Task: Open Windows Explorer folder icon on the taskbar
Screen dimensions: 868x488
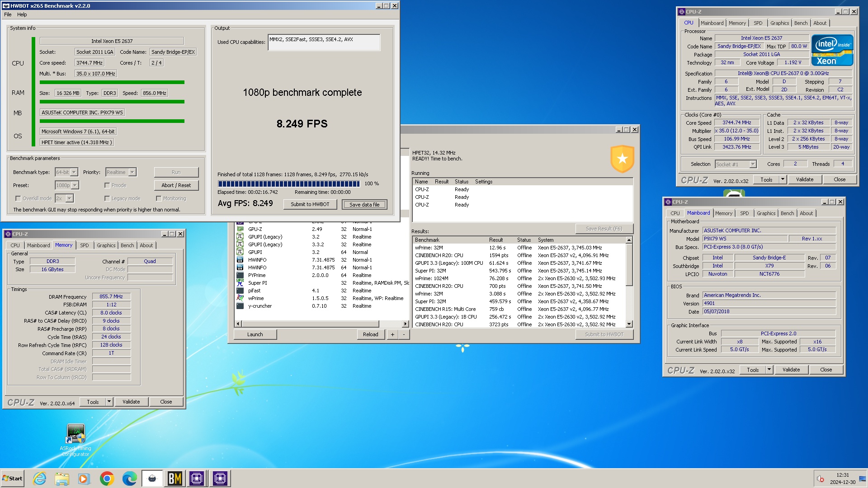Action: 62,479
